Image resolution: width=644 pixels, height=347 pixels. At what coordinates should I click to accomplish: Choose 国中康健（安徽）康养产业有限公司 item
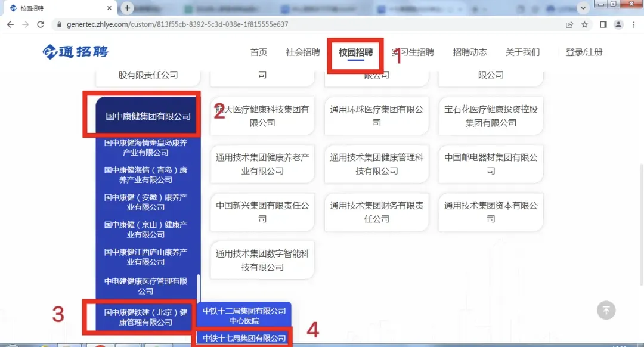pyautogui.click(x=146, y=202)
